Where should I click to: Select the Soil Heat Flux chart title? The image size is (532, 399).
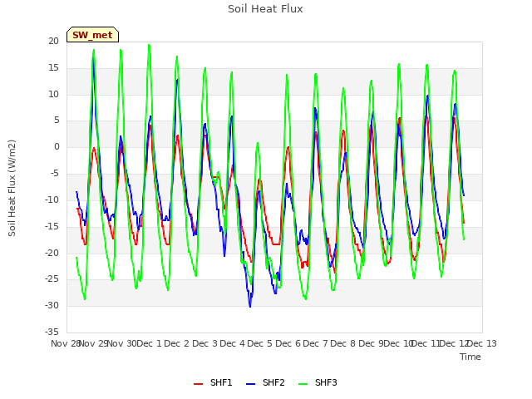coord(265,9)
